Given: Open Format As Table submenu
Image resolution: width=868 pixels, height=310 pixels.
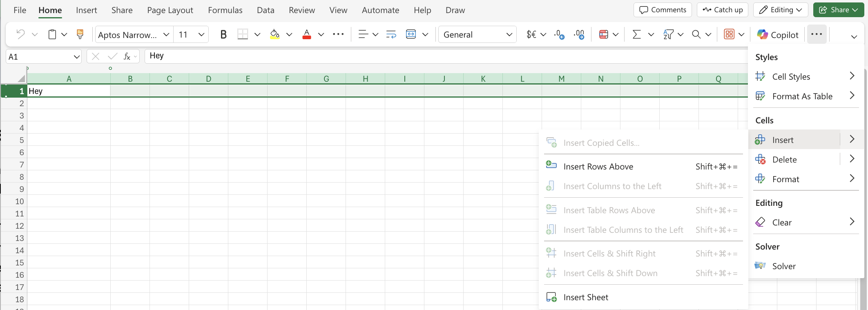Looking at the screenshot, I should click(x=806, y=96).
